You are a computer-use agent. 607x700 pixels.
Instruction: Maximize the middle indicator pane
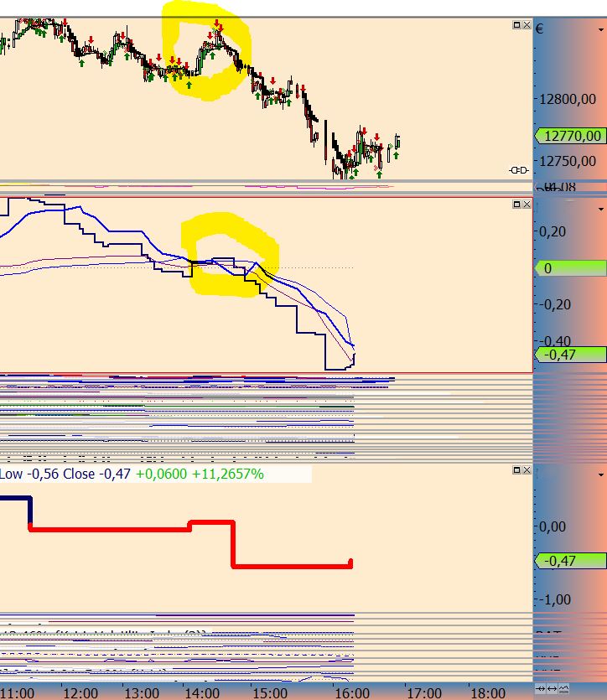[x=516, y=204]
